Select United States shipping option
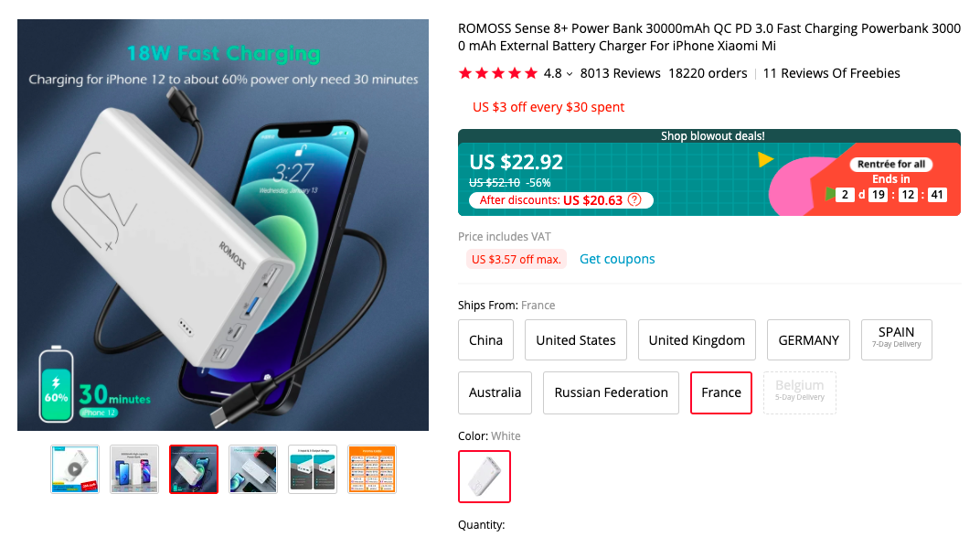This screenshot has height=537, width=980. pos(576,339)
